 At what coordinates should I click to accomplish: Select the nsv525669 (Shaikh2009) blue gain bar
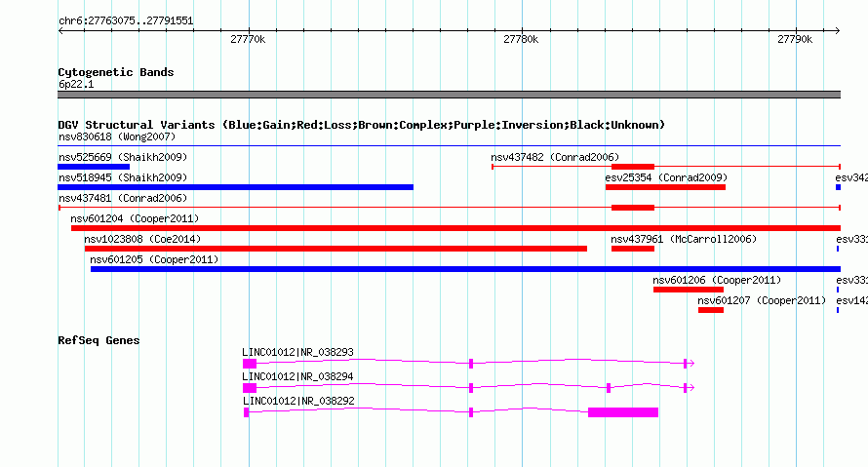click(x=94, y=167)
